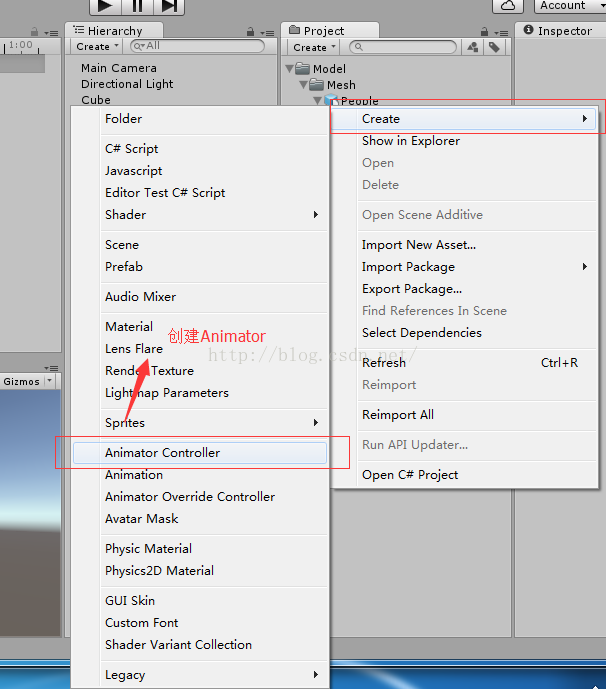Click the Step frame button
The height and width of the screenshot is (689, 606).
pos(169,6)
